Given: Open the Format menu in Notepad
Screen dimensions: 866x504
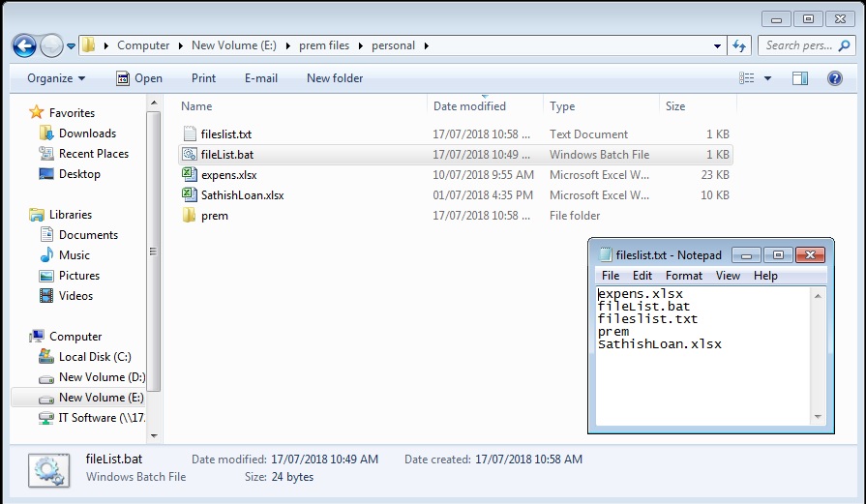Looking at the screenshot, I should click(683, 276).
